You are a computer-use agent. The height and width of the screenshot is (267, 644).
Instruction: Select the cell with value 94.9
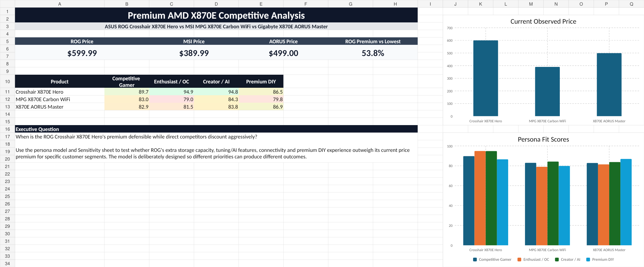tap(172, 92)
